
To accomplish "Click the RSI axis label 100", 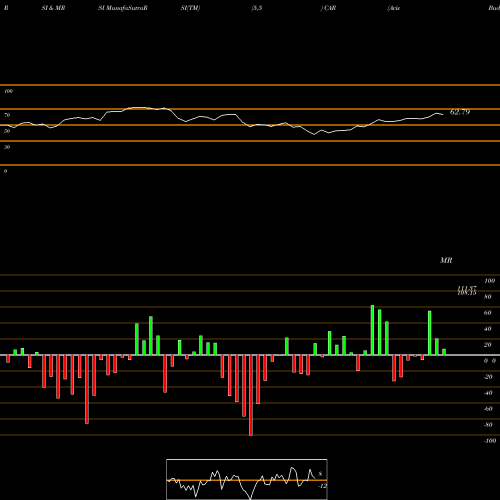I will pyautogui.click(x=8, y=91).
